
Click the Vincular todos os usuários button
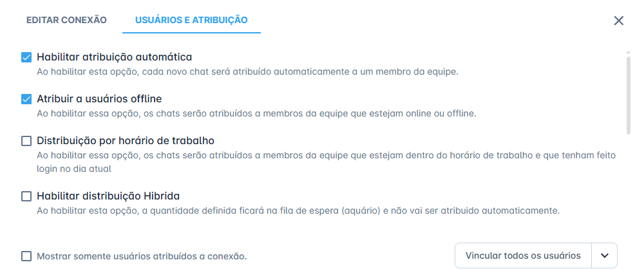pos(523,255)
